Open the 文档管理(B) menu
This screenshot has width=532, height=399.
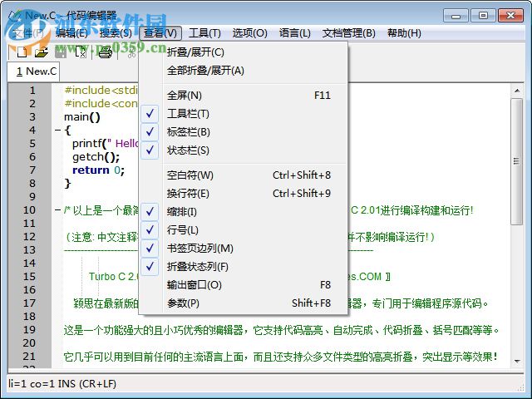(349, 33)
